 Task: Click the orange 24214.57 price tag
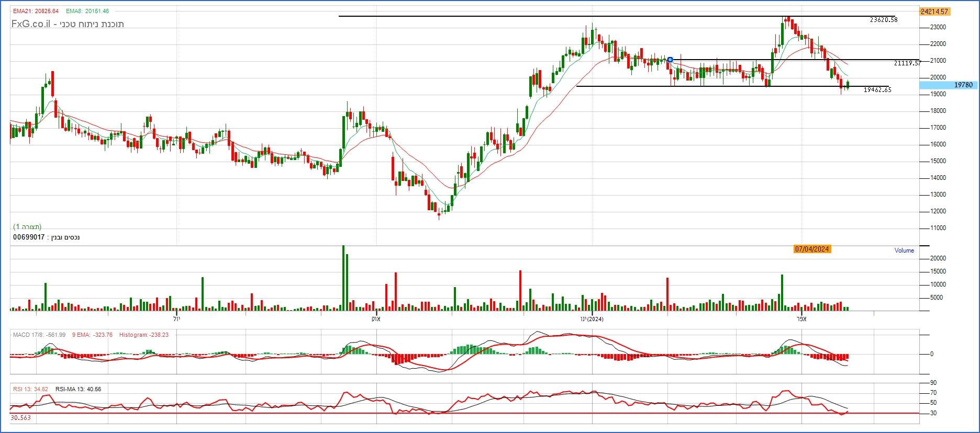click(934, 11)
